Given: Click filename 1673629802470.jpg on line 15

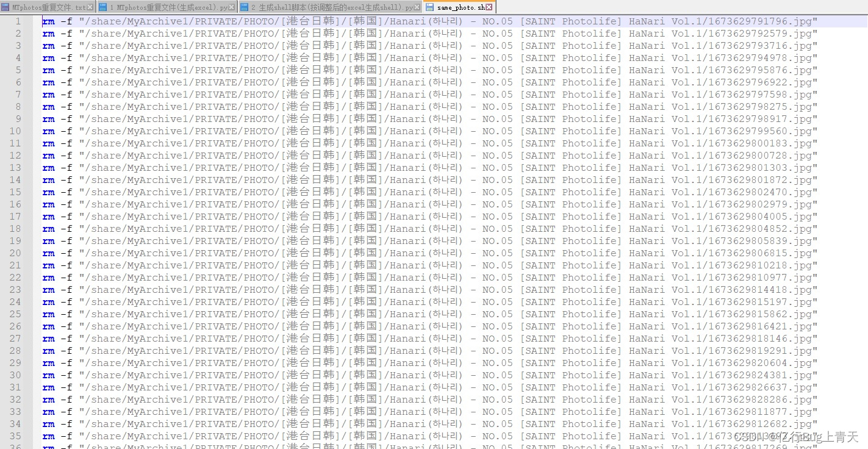Looking at the screenshot, I should click(760, 192).
